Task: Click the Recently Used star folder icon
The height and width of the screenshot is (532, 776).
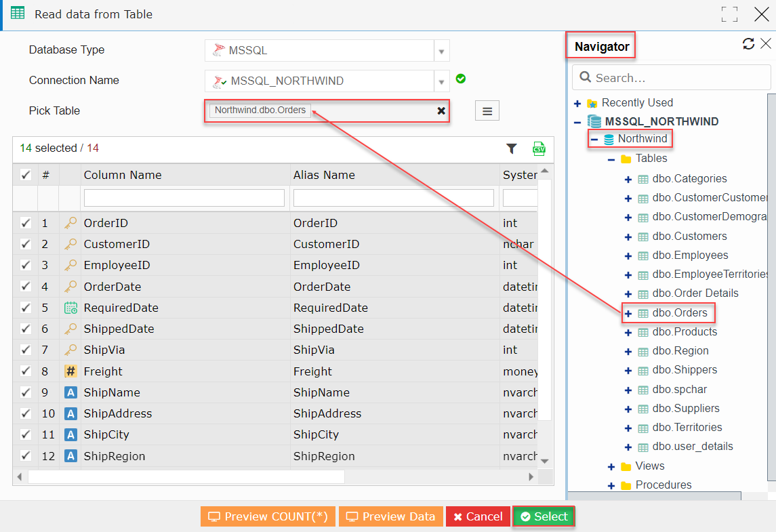Action: coord(592,104)
